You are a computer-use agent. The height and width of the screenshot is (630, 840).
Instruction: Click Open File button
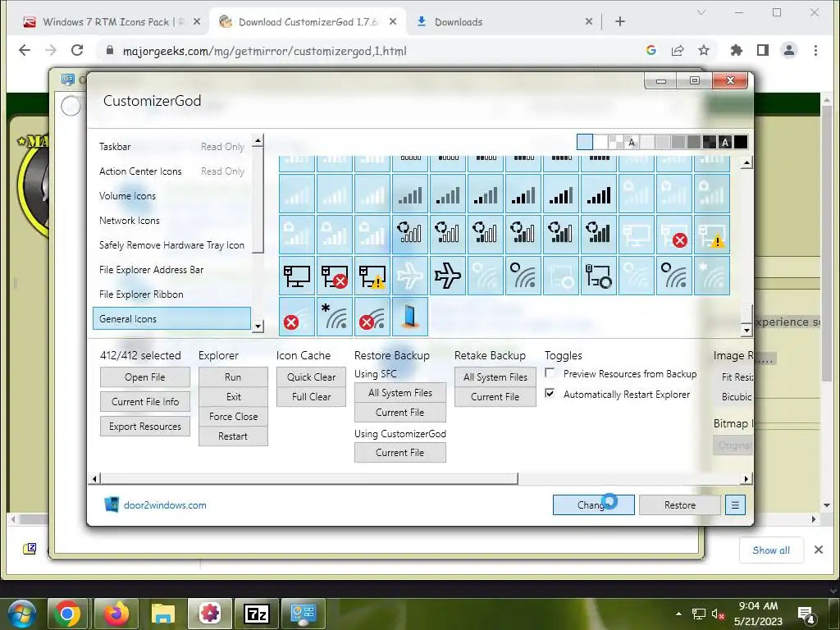pos(145,377)
